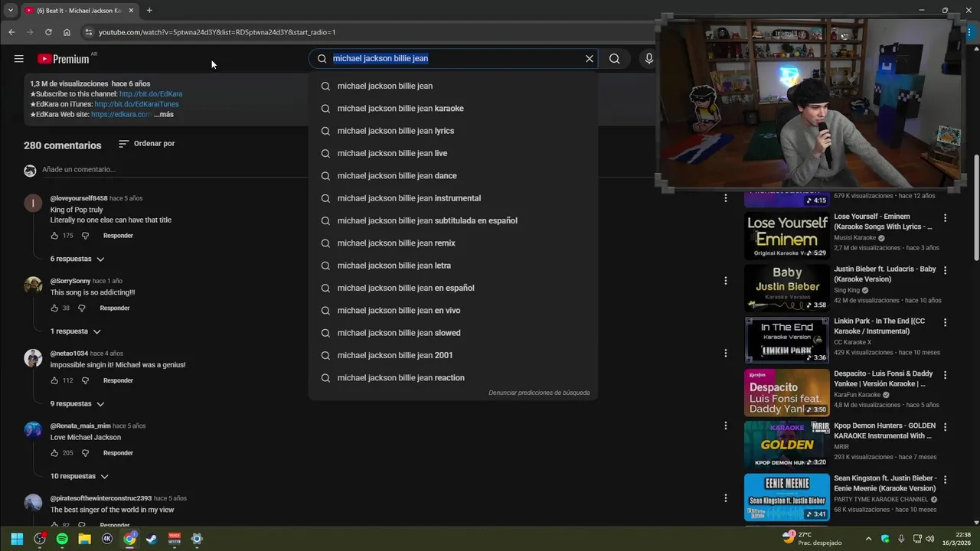Open options menu for Linkin Park In The End
Screen dimensions: 980x551
(945, 323)
